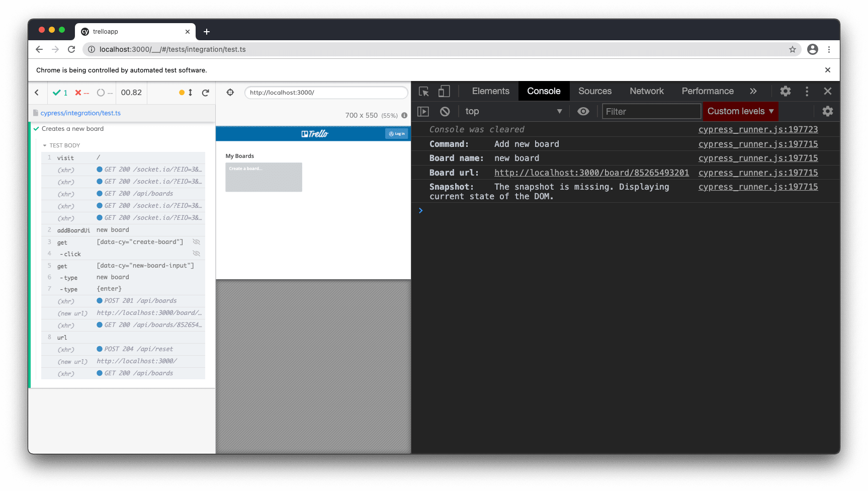Toggle the device toolbar in DevTools
Viewport: 868px width, 491px height.
click(x=444, y=91)
